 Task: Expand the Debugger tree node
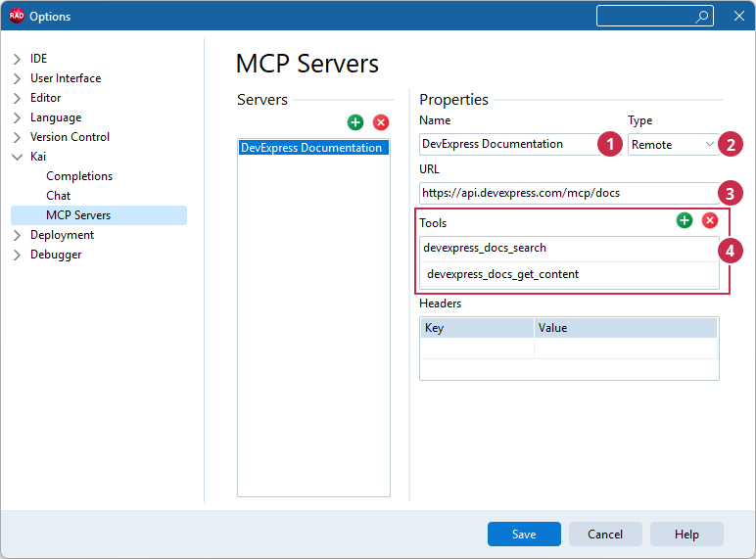(x=18, y=255)
